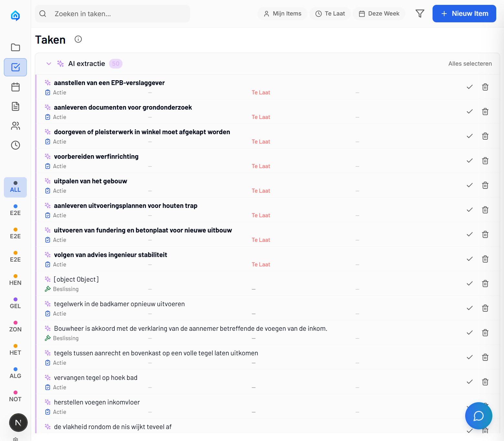Viewport: 504px width, 441px height.
Task: Click the Nieuw Item button
Action: pyautogui.click(x=464, y=14)
